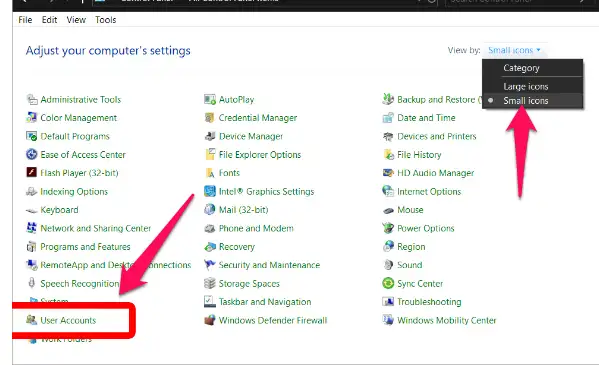Select the Small icons view option
Screen dimensions: 599x365
(526, 101)
